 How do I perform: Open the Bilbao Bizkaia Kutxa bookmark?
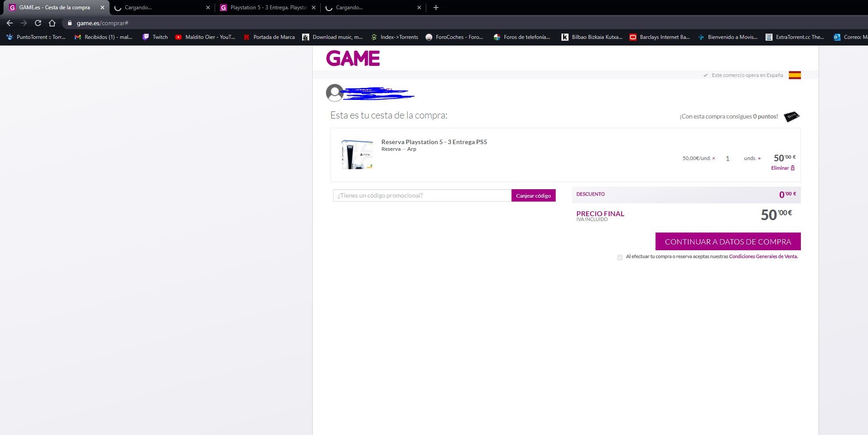click(x=592, y=37)
